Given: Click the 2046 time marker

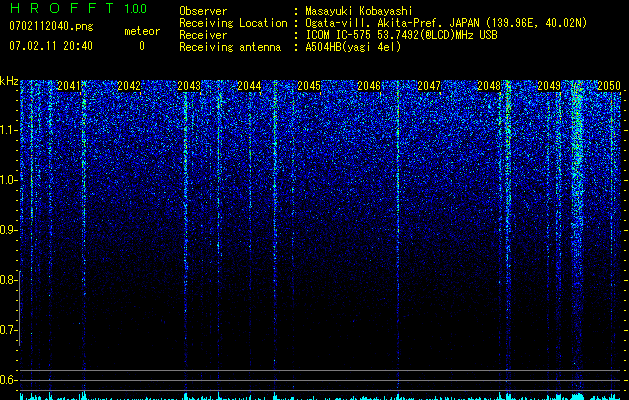Looking at the screenshot, I should click(x=369, y=86).
